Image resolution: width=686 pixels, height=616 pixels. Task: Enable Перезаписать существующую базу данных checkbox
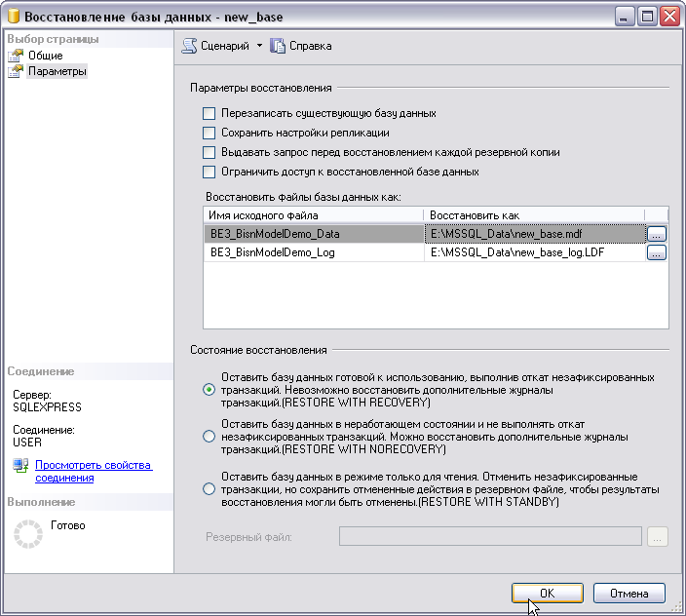(209, 113)
